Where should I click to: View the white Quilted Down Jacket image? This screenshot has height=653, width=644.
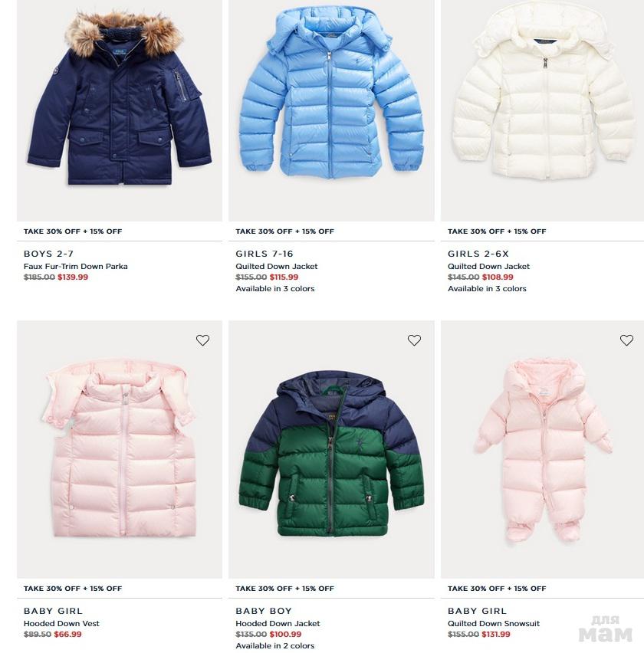click(x=542, y=110)
